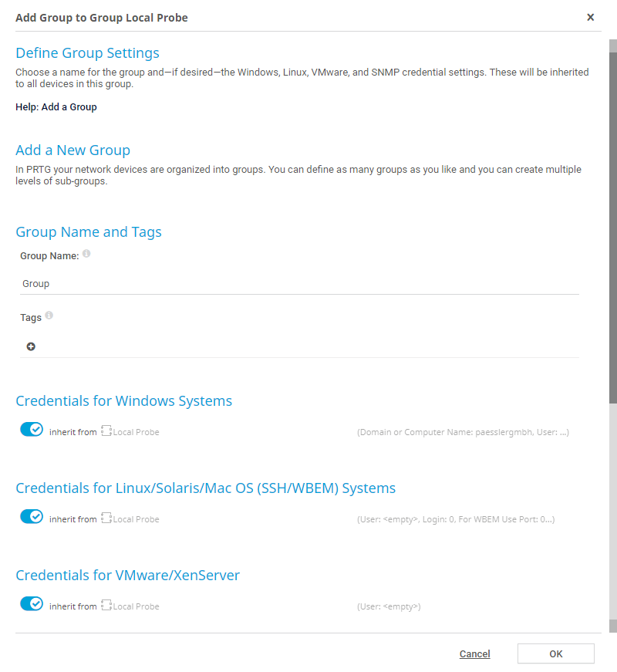Focus the Group Name input field
This screenshot has width=617, height=672.
[x=299, y=284]
